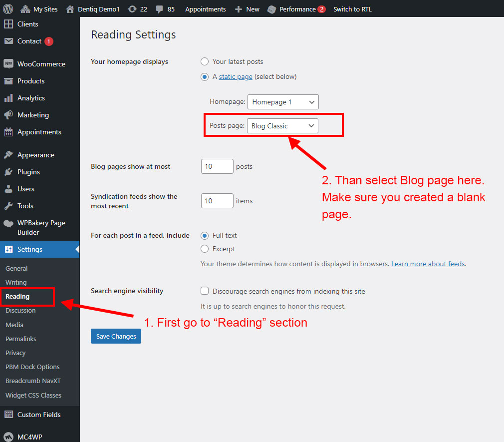Viewport: 504px width, 442px height.
Task: Click the Marketing megaphone icon
Action: pyautogui.click(x=8, y=115)
